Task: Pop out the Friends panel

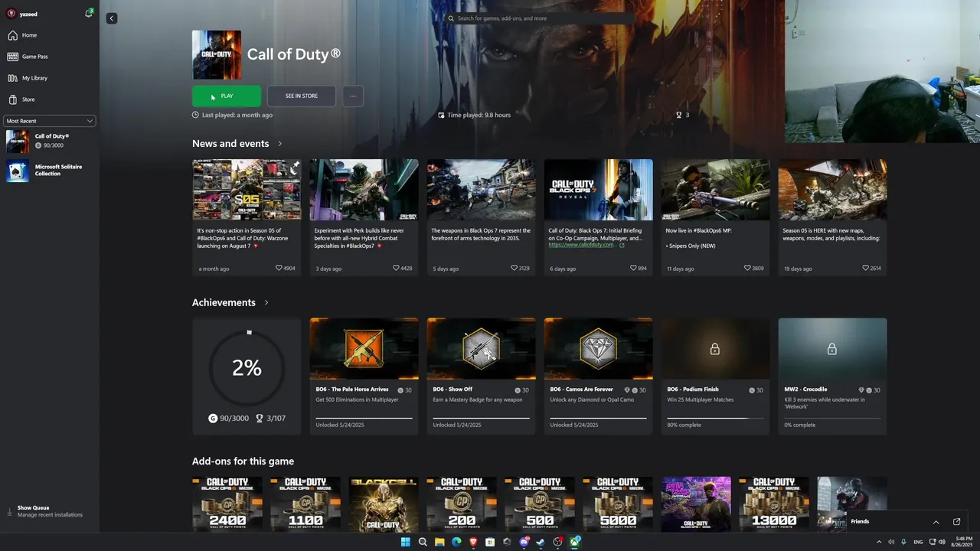Action: 956,522
